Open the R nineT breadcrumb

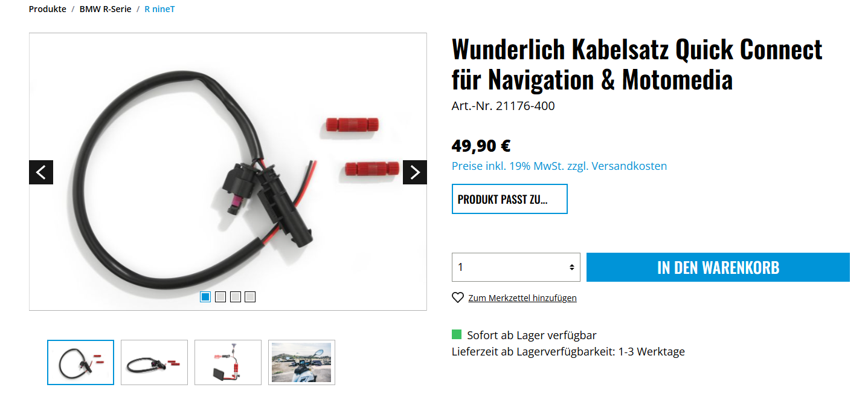(159, 9)
